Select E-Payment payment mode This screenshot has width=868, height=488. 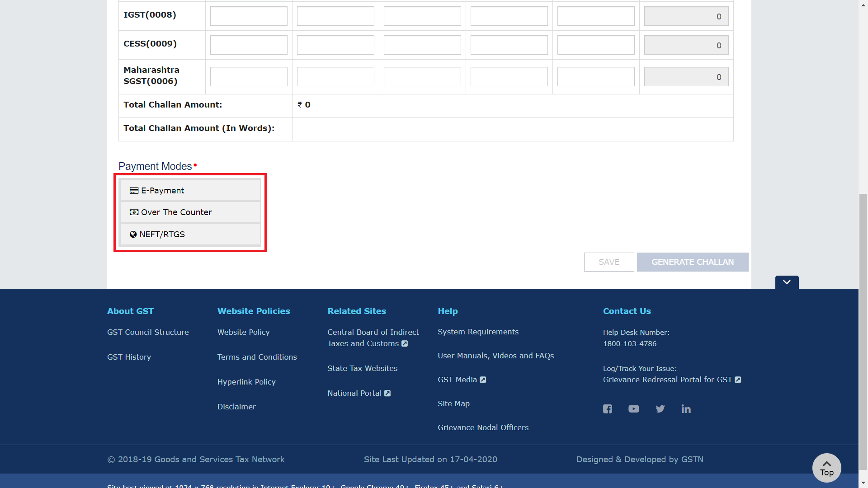(x=190, y=190)
